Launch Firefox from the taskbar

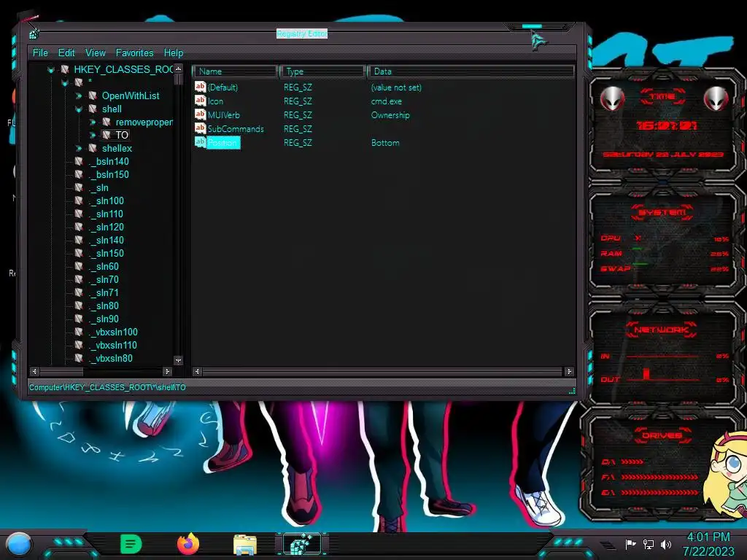(188, 544)
